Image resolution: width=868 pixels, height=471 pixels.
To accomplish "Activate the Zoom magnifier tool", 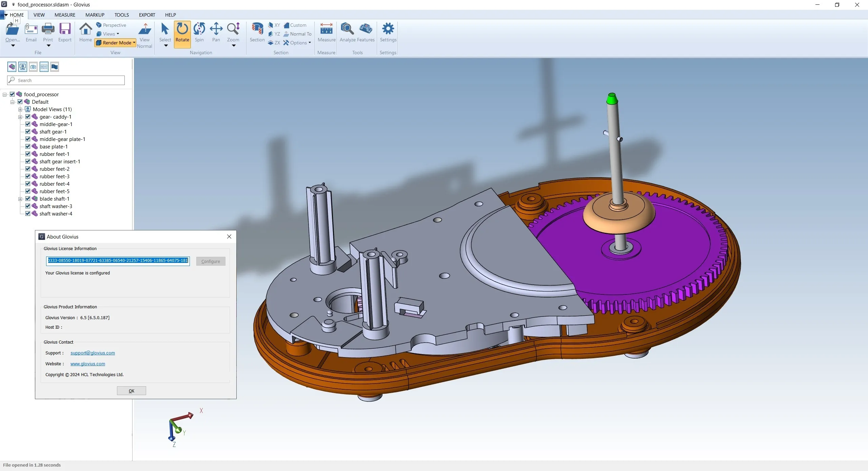I will pyautogui.click(x=233, y=29).
